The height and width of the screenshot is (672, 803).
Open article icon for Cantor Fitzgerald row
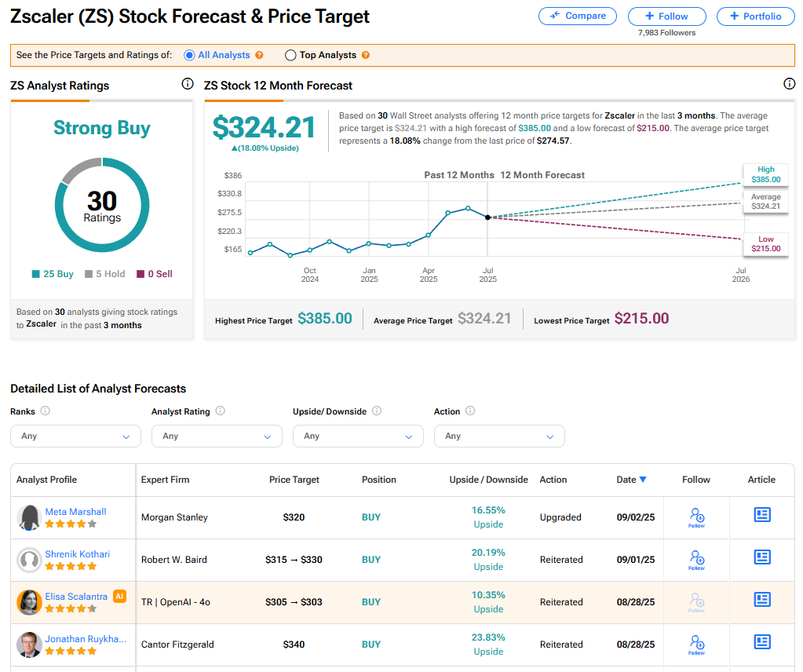pos(761,642)
